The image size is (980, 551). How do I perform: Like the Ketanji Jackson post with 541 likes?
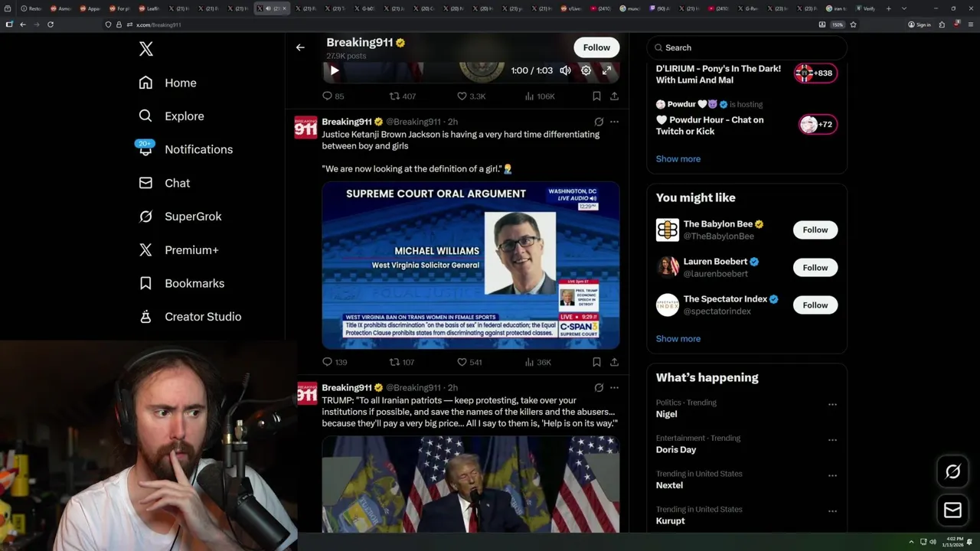[469, 362]
